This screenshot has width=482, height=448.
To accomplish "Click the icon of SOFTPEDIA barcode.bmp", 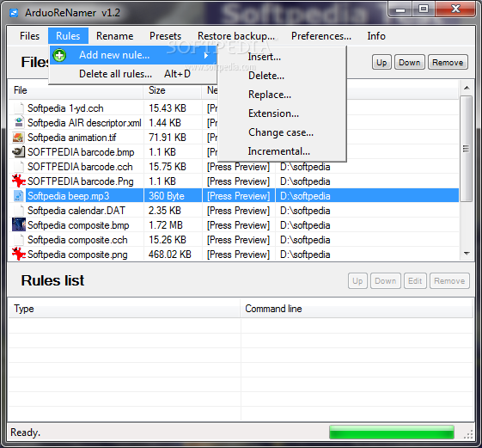I will tap(18, 151).
